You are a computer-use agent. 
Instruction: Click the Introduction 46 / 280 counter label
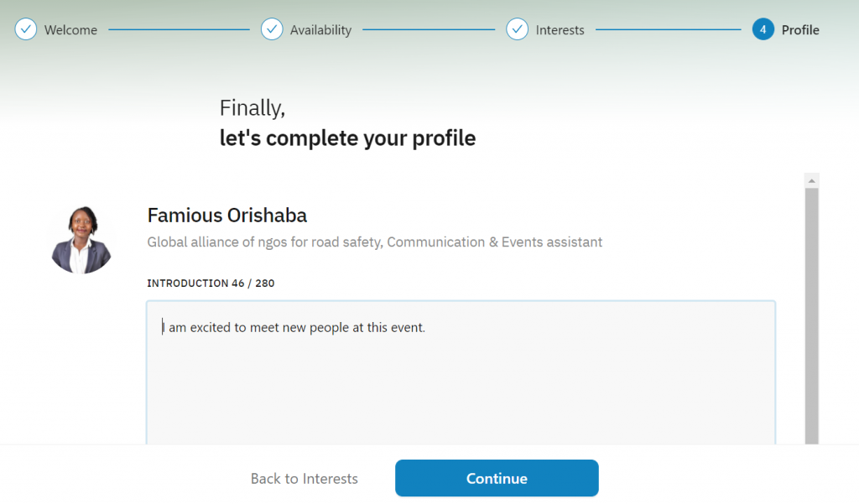pos(211,283)
